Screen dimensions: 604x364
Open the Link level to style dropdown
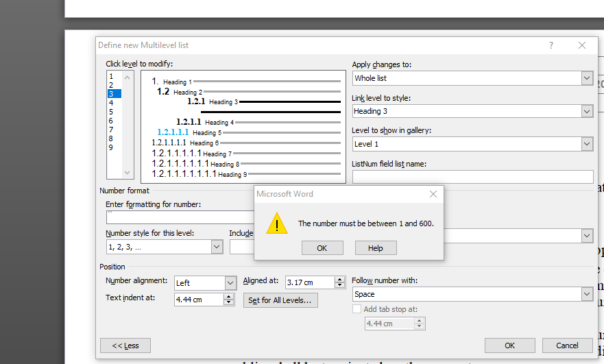(x=587, y=111)
